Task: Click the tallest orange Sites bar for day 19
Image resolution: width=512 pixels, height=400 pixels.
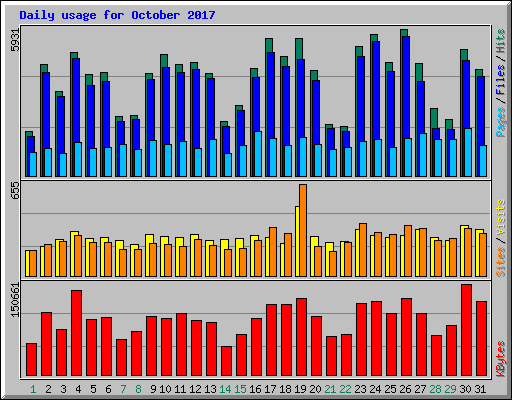Action: click(x=303, y=230)
